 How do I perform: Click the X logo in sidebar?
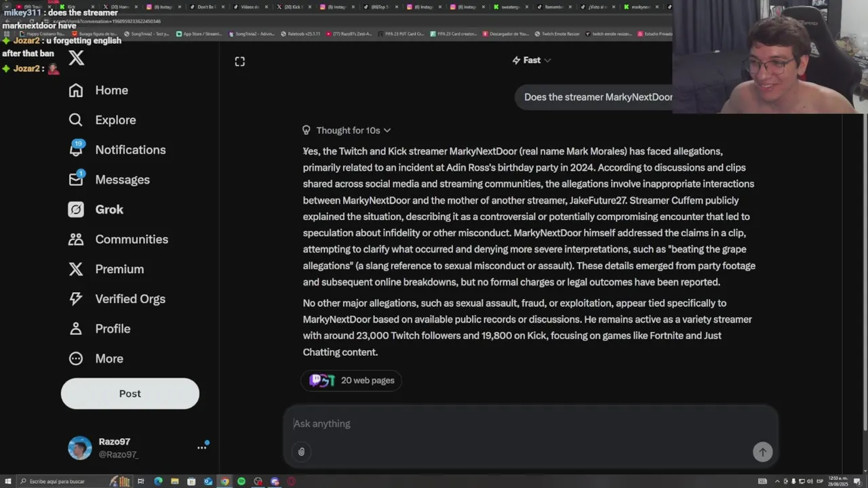(x=77, y=58)
